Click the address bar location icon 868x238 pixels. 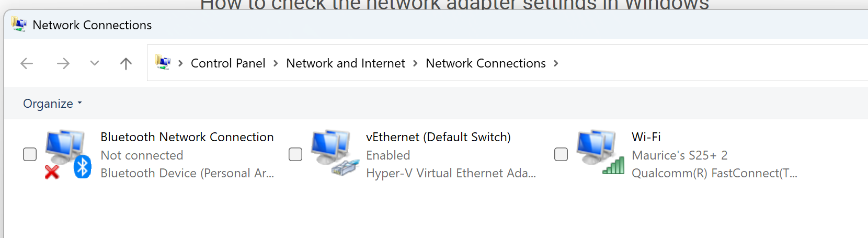163,63
